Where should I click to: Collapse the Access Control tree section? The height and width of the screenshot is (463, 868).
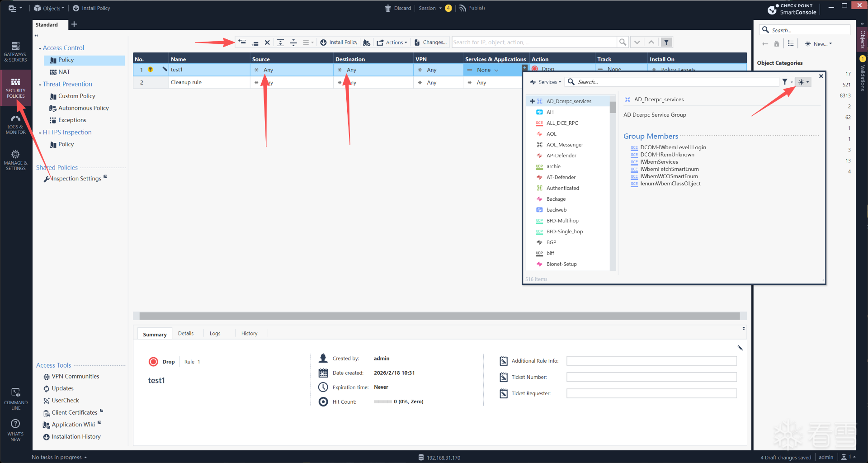click(40, 48)
